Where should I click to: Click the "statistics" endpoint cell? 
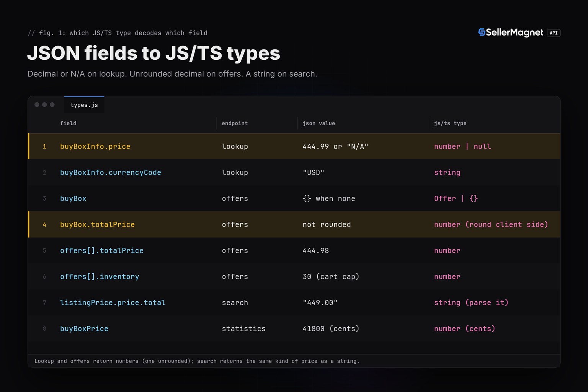(244, 329)
